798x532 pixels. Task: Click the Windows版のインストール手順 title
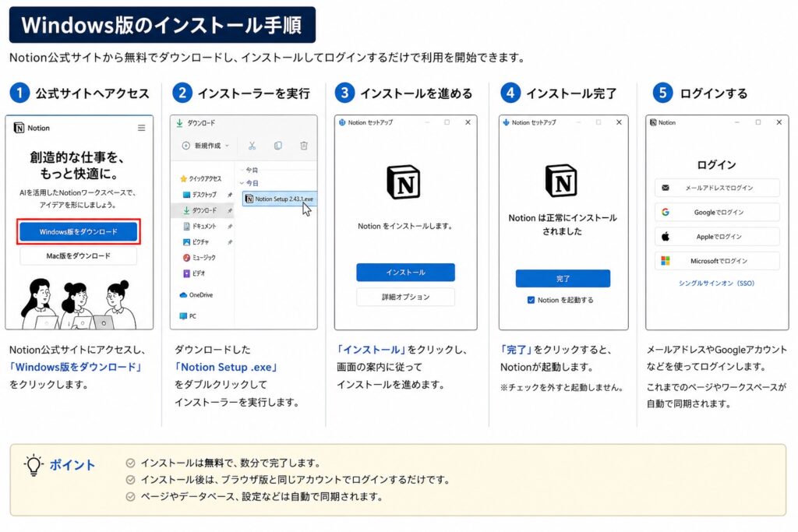click(x=162, y=25)
